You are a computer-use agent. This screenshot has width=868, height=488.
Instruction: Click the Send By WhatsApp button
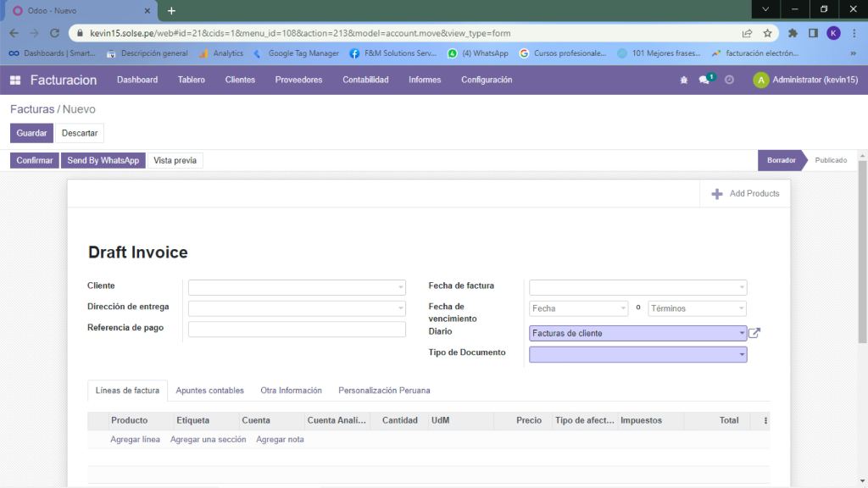(x=103, y=160)
